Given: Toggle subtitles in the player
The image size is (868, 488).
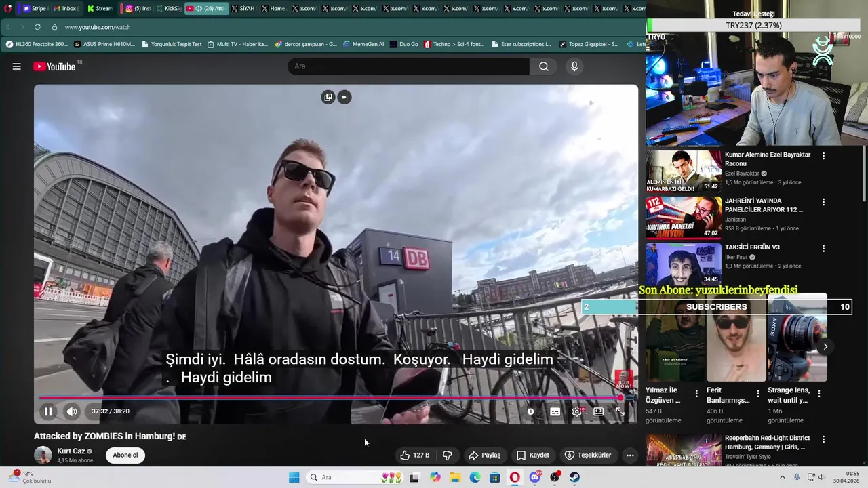Looking at the screenshot, I should (555, 411).
